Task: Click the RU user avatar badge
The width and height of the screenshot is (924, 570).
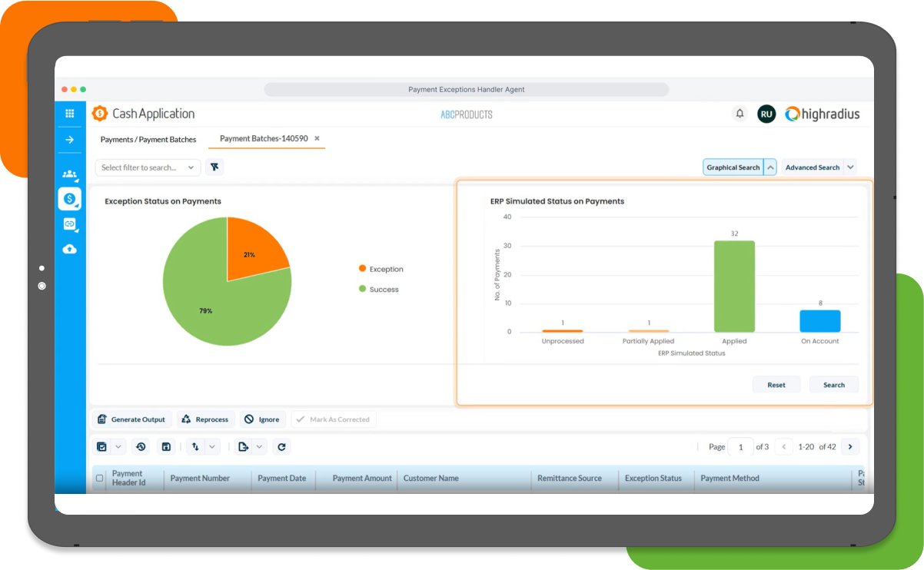Action: coord(766,113)
